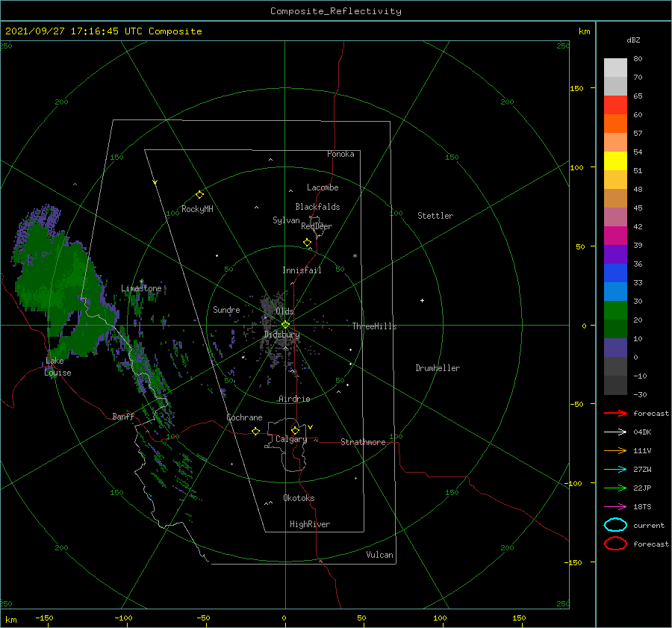Click the Olds label near radar center

coord(284,311)
